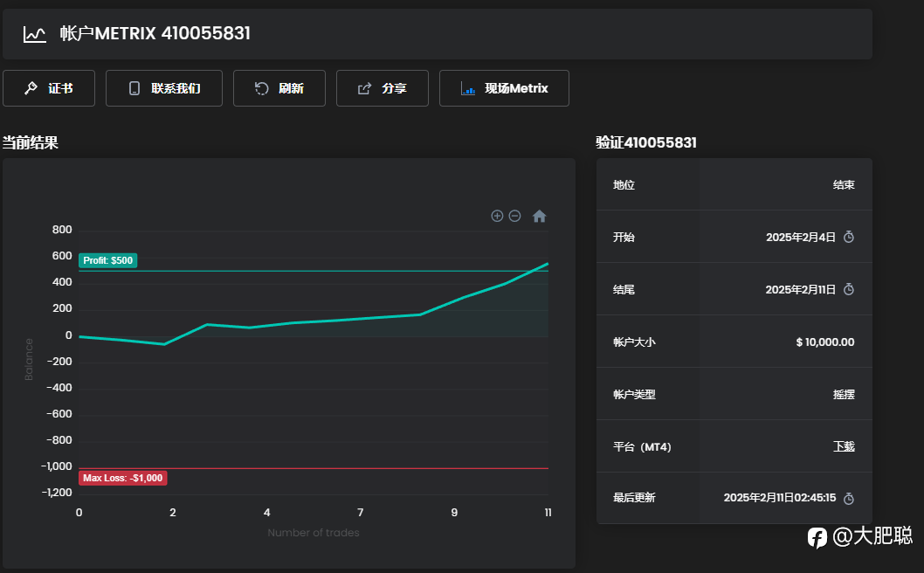Screen dimensions: 924x573
Task: Click the 当前结果 section heading
Action: pos(30,142)
